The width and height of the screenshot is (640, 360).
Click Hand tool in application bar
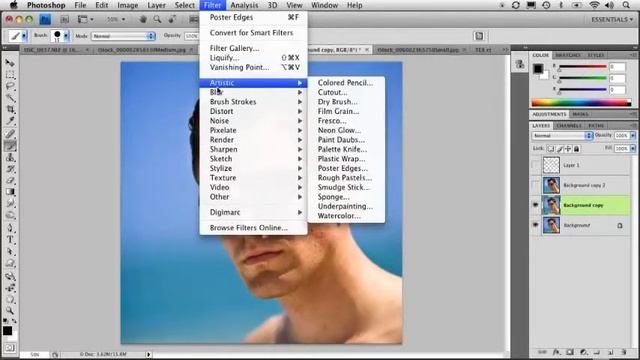coord(143,19)
